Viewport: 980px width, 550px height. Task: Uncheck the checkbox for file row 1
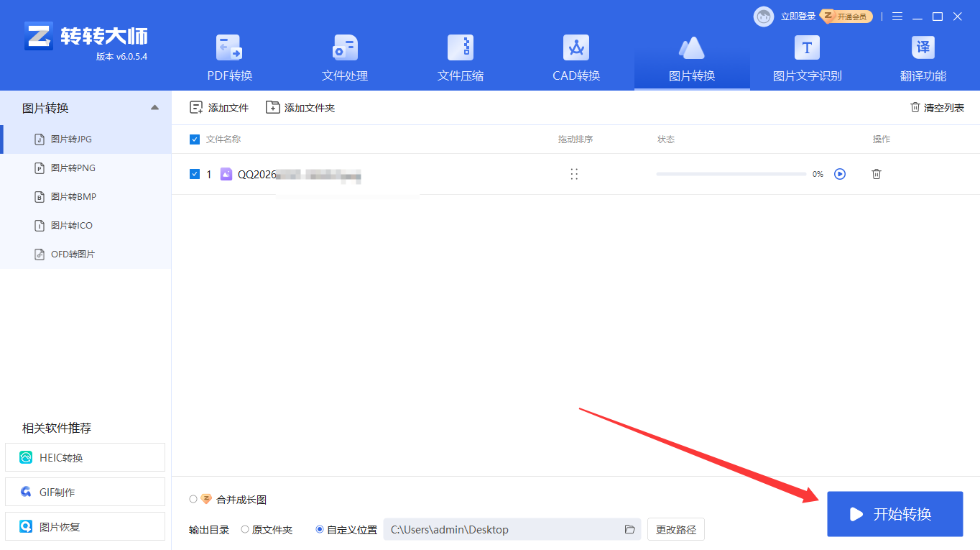coord(195,174)
